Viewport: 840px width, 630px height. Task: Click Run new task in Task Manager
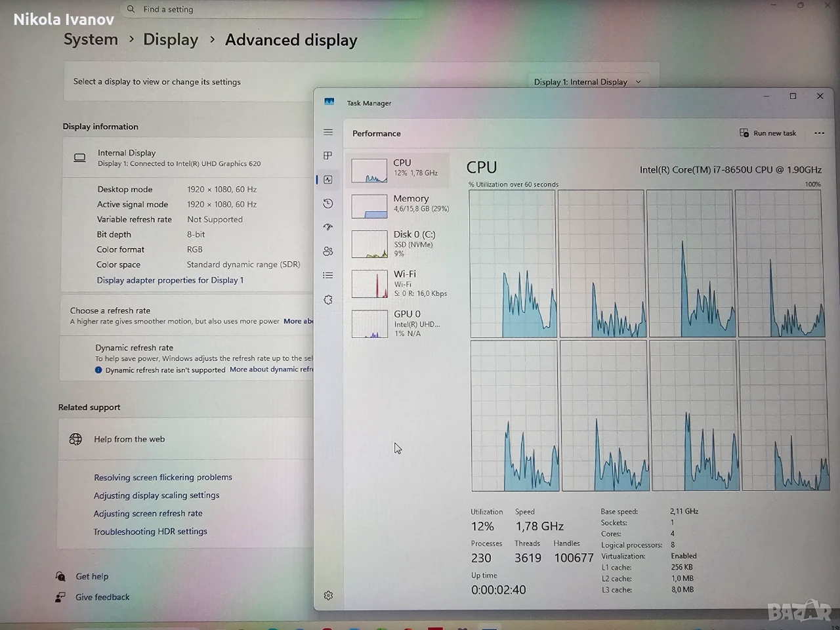(x=768, y=133)
